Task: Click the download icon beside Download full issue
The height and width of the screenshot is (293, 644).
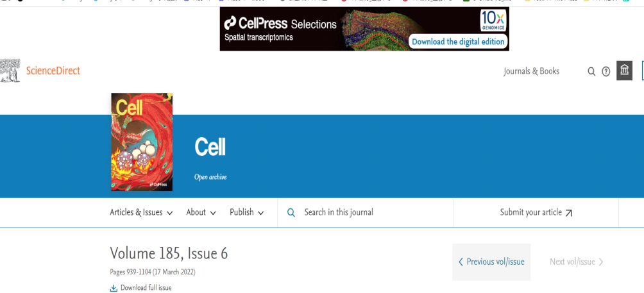Action: click(x=114, y=288)
